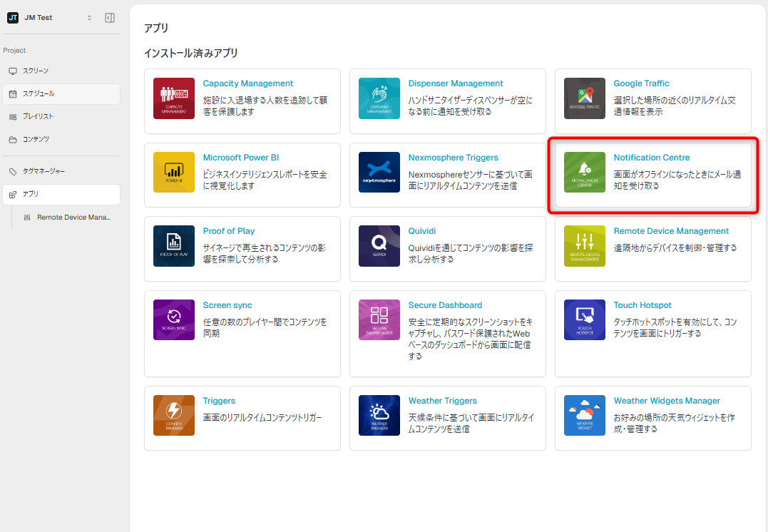The width and height of the screenshot is (768, 532).
Task: Click the tag icon beside タグマネージャー
Action: (13, 171)
